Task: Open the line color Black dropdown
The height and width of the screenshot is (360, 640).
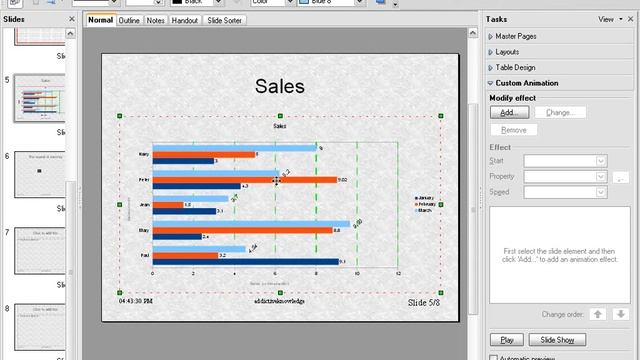Action: [218, 2]
